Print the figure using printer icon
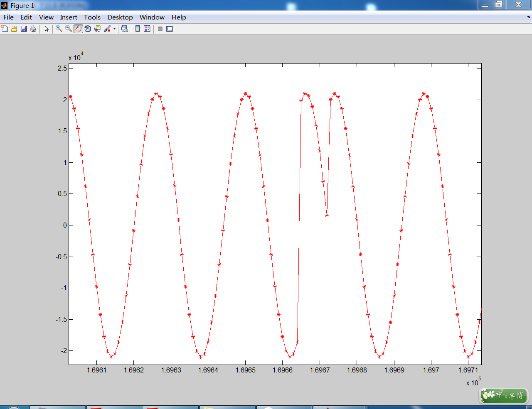Screen dimensions: 532x409 point(33,29)
